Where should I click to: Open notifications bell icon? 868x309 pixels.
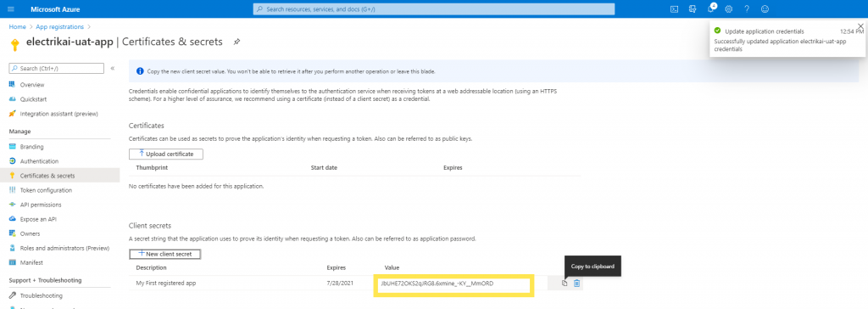(x=711, y=8)
